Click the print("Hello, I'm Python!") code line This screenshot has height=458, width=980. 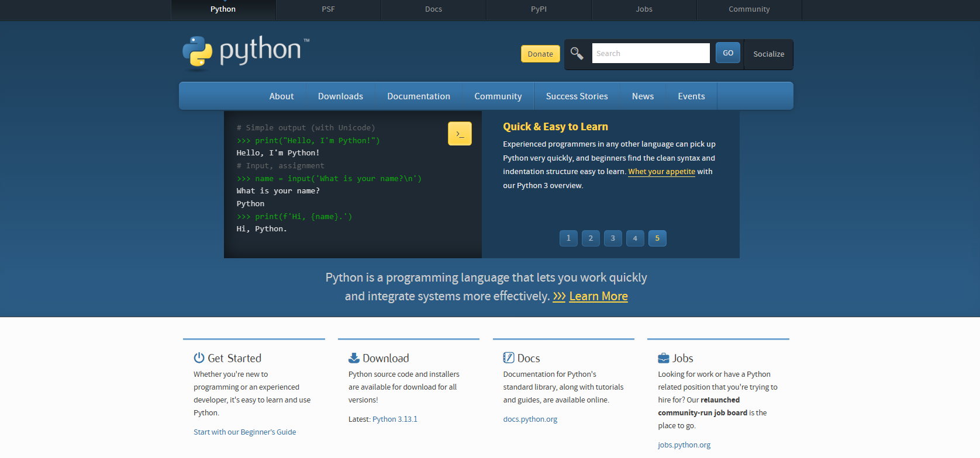click(308, 141)
